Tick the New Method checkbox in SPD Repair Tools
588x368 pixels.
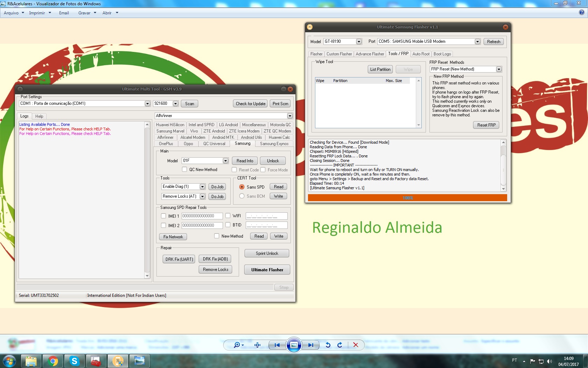[x=217, y=236]
